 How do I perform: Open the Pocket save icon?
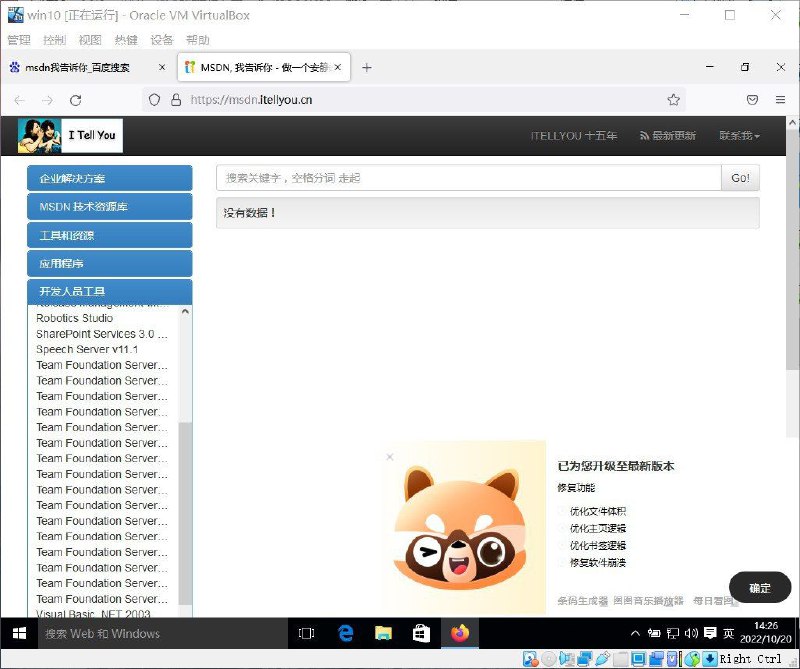coord(752,100)
